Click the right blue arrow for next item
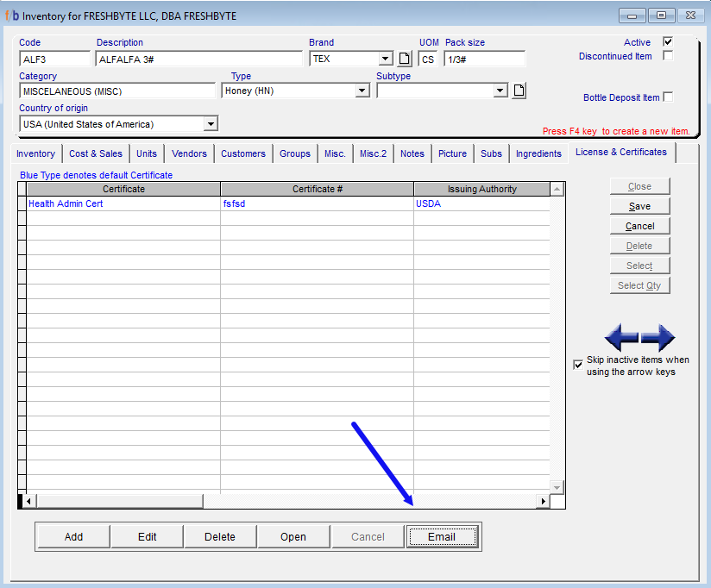Viewport: 711px width, 588px height. point(658,337)
